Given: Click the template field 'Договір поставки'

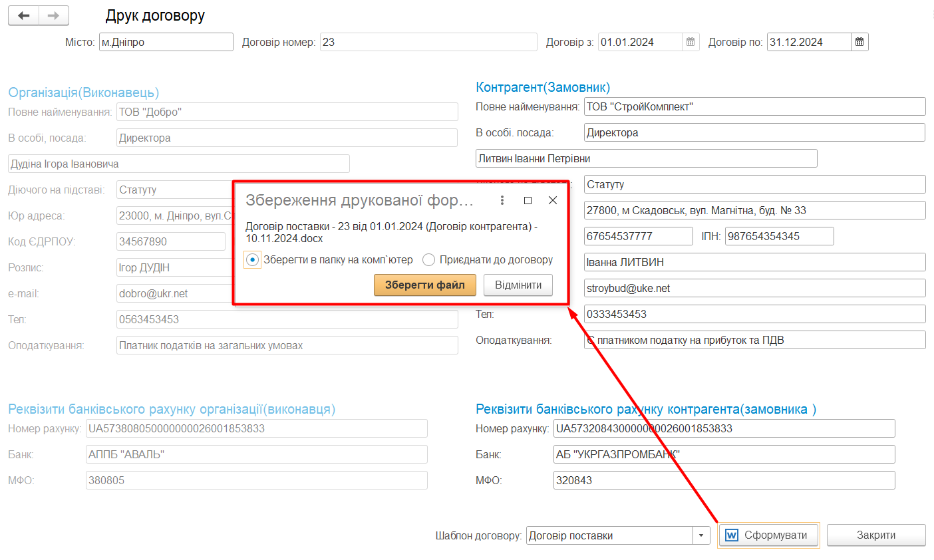Looking at the screenshot, I should tap(609, 535).
